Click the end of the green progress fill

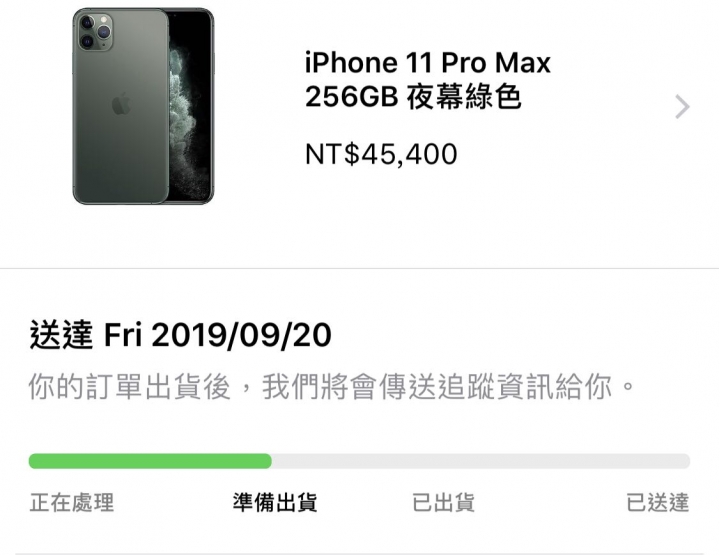(267, 461)
